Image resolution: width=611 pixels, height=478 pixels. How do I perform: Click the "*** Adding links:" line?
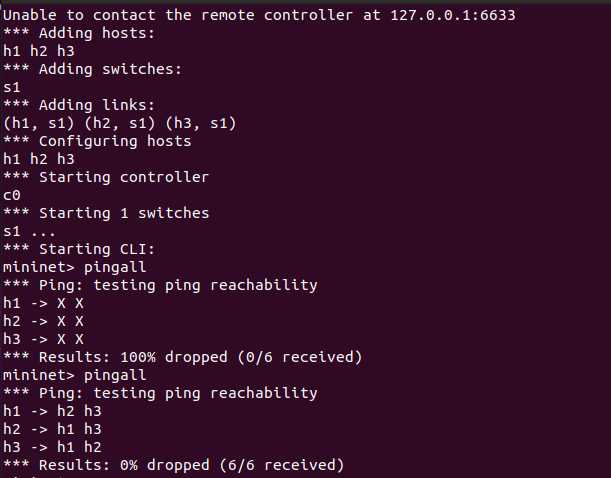pos(79,105)
